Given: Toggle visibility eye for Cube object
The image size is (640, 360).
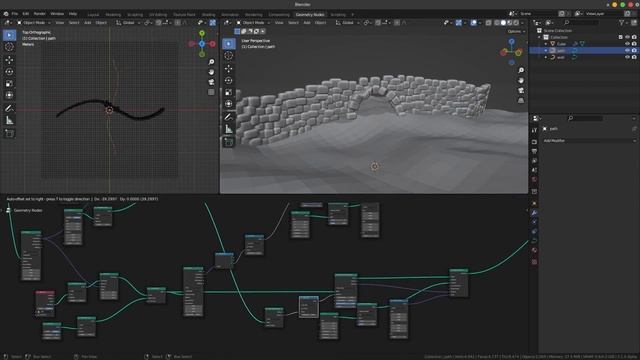Looking at the screenshot, I should pos(627,44).
